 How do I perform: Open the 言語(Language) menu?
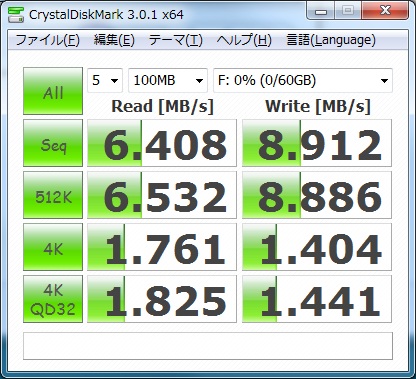331,40
